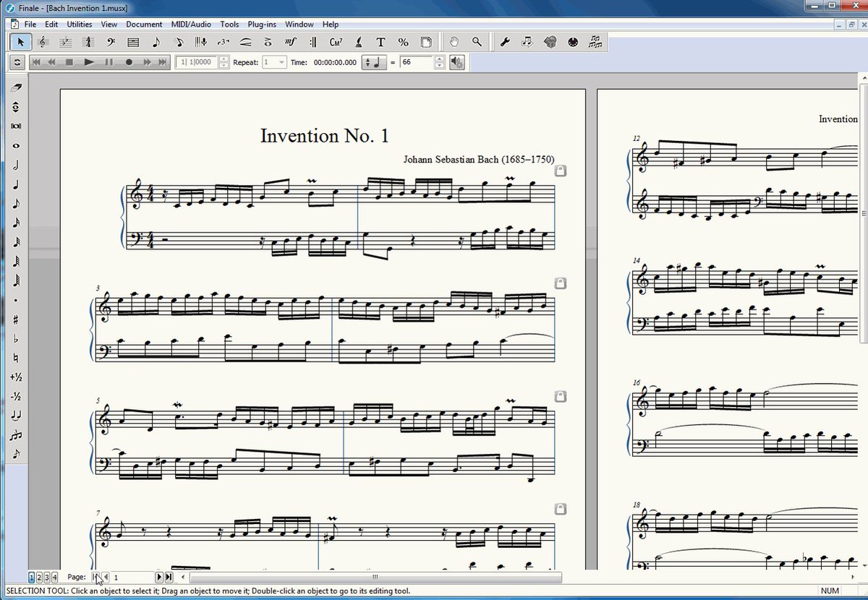The height and width of the screenshot is (600, 868).
Task: Select the Key Signature tool
Action: click(x=65, y=42)
